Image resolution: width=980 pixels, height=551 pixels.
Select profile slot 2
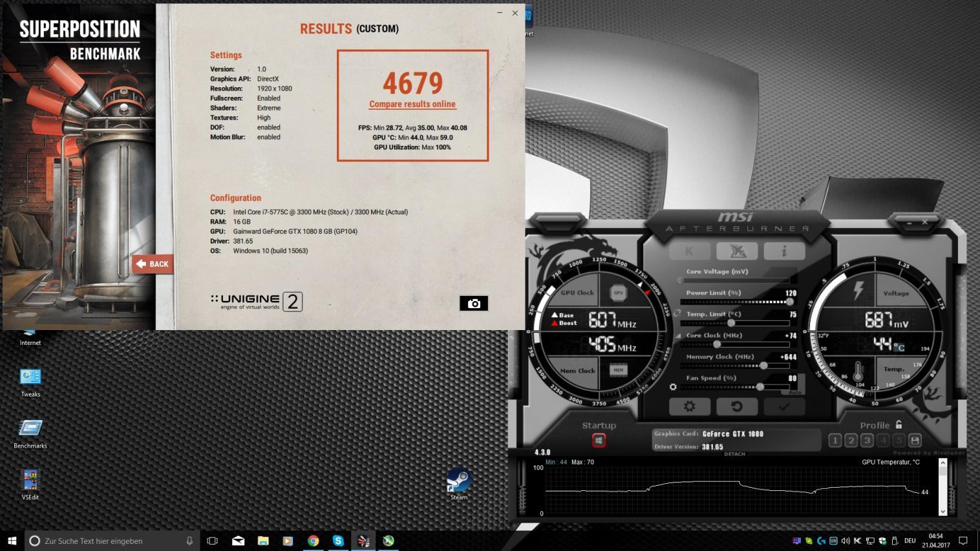(851, 441)
